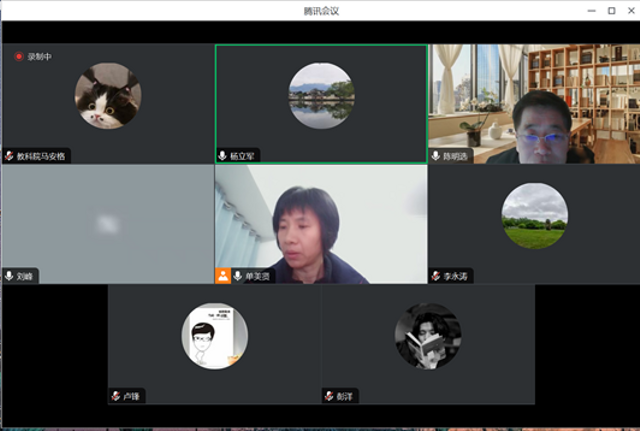640x431 pixels.
Task: Select 刘峰's blurred video tile
Action: tap(107, 222)
